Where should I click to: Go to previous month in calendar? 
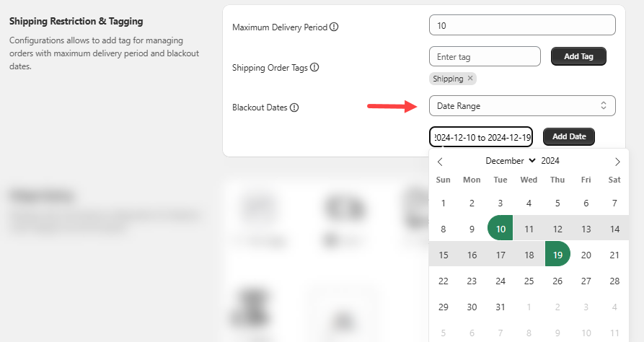[441, 162]
